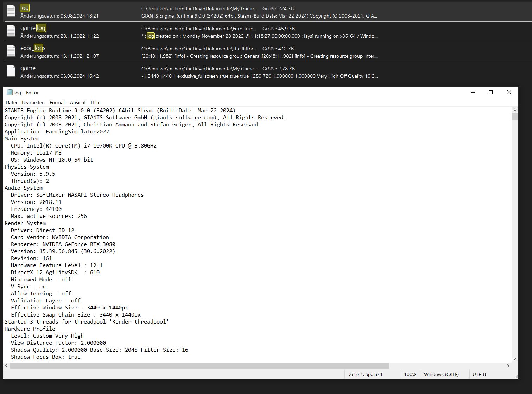Click the 'Revision: 161' line
This screenshot has height=394, width=532.
31,258
